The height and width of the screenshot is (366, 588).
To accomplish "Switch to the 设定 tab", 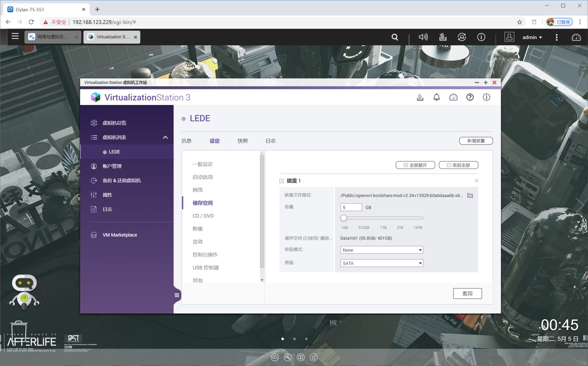I will pyautogui.click(x=214, y=141).
